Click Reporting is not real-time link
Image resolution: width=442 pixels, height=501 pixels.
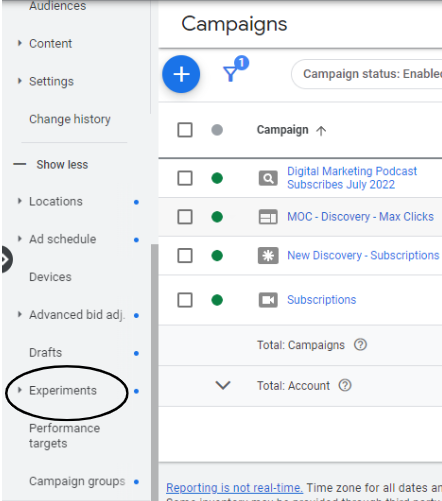pyautogui.click(x=234, y=488)
